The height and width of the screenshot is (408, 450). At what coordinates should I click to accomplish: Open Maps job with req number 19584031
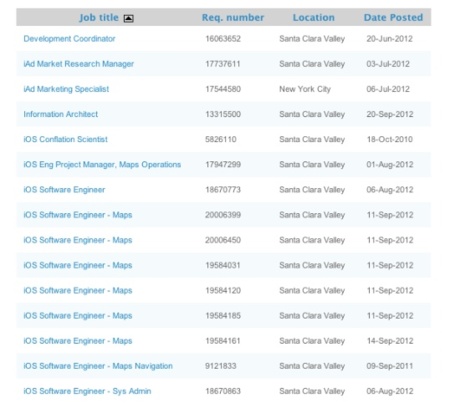click(x=78, y=265)
